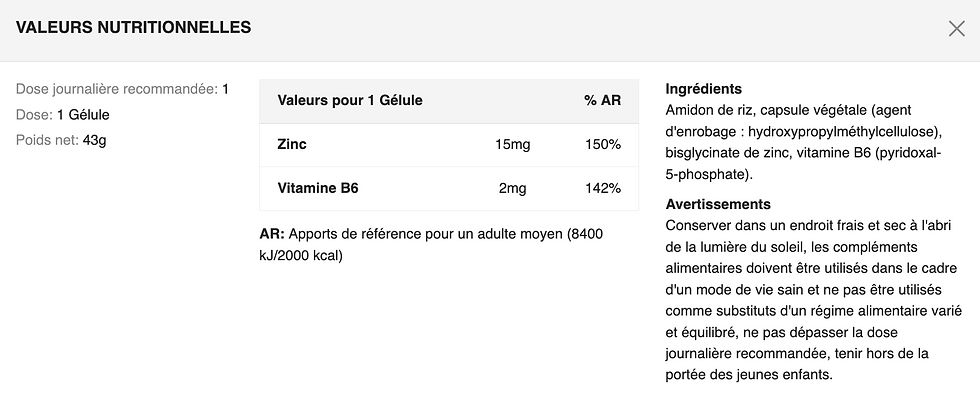980x411 pixels.
Task: Click the portée des jeunes enfants line
Action: [x=748, y=375]
